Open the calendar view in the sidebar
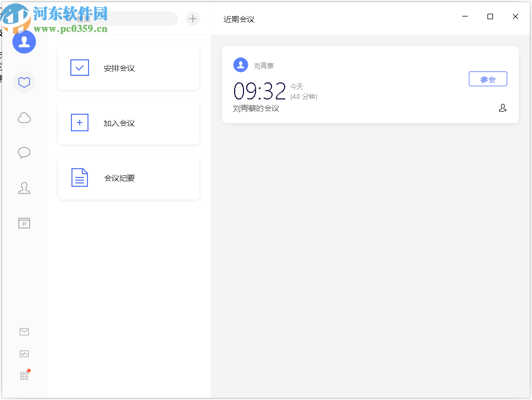This screenshot has height=400, width=532. (x=24, y=223)
